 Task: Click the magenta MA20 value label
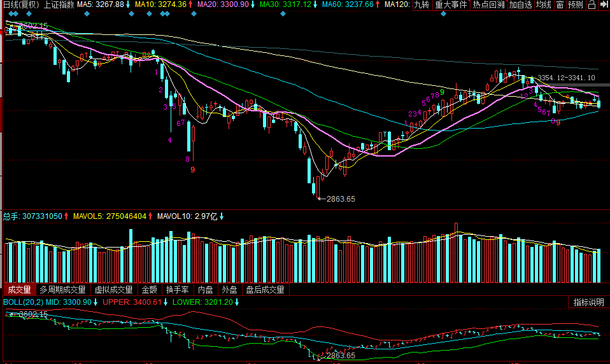pos(218,5)
